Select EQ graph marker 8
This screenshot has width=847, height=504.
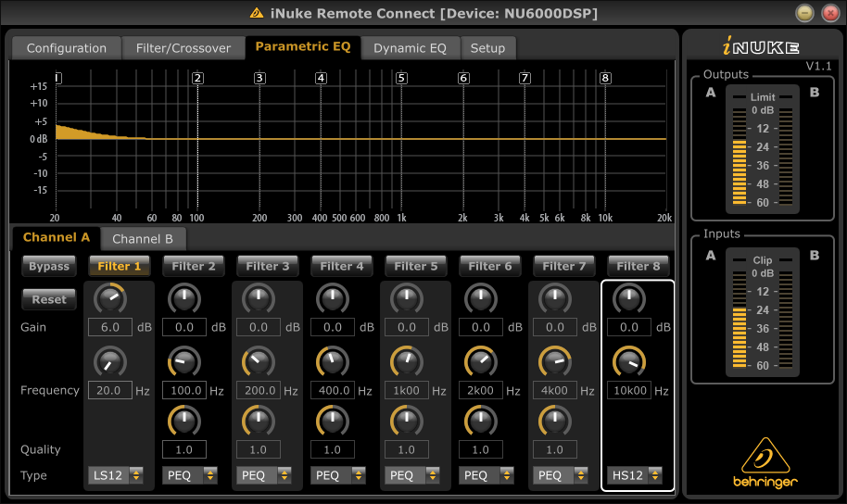click(x=605, y=79)
